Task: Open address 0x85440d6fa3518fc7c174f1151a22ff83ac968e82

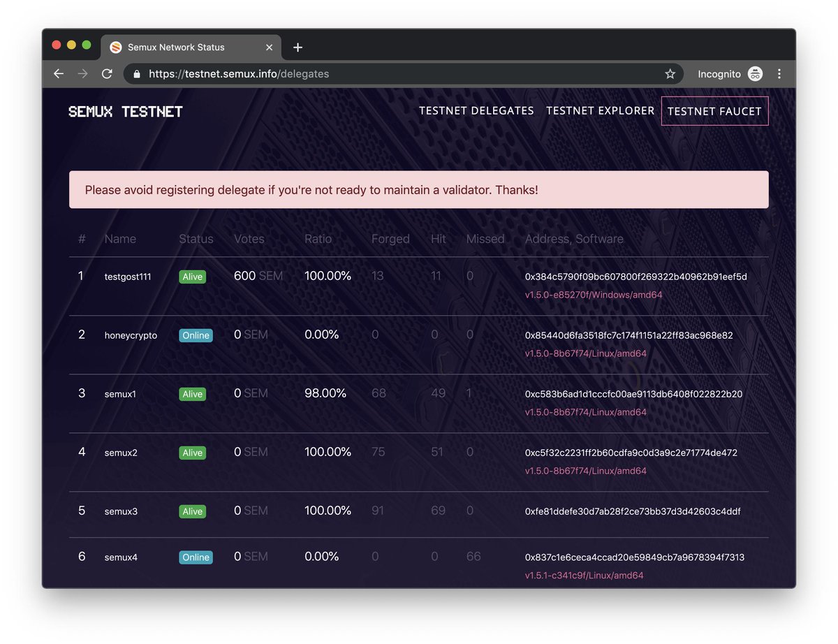Action: pyautogui.click(x=628, y=335)
